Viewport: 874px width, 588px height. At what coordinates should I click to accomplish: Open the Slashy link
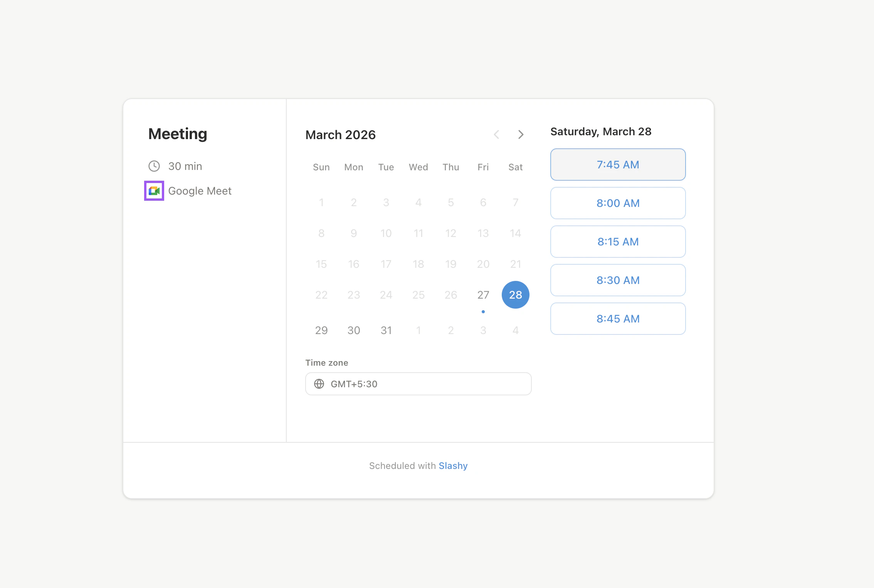pyautogui.click(x=453, y=465)
